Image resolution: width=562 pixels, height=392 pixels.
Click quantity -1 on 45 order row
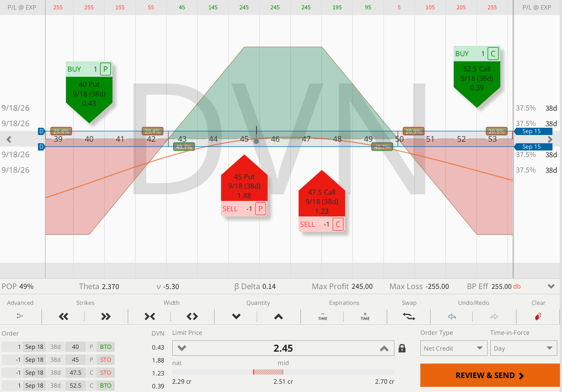(12, 360)
